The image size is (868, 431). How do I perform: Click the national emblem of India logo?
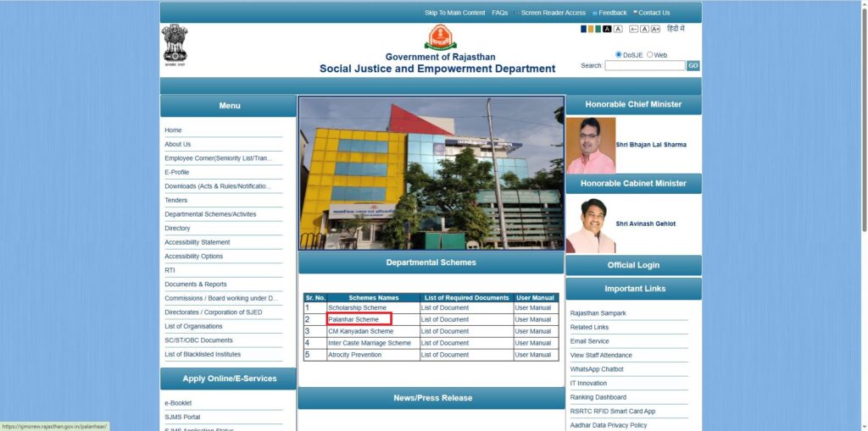(x=175, y=45)
